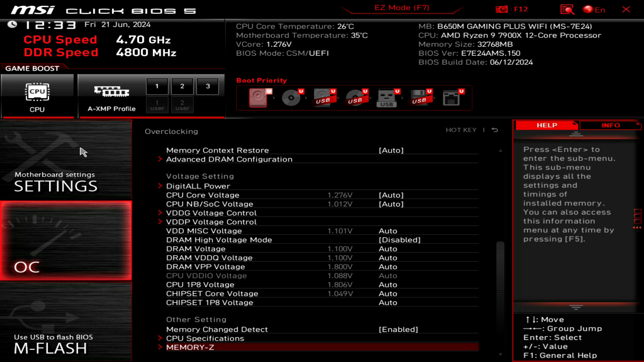644x362 pixels.
Task: Click the GAME BOOST CPU icon
Action: (37, 93)
